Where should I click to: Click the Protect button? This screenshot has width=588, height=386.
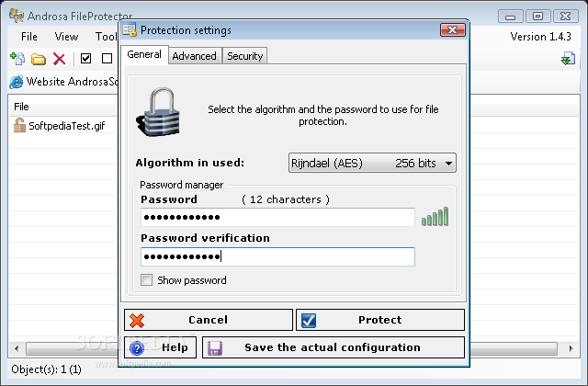[380, 320]
